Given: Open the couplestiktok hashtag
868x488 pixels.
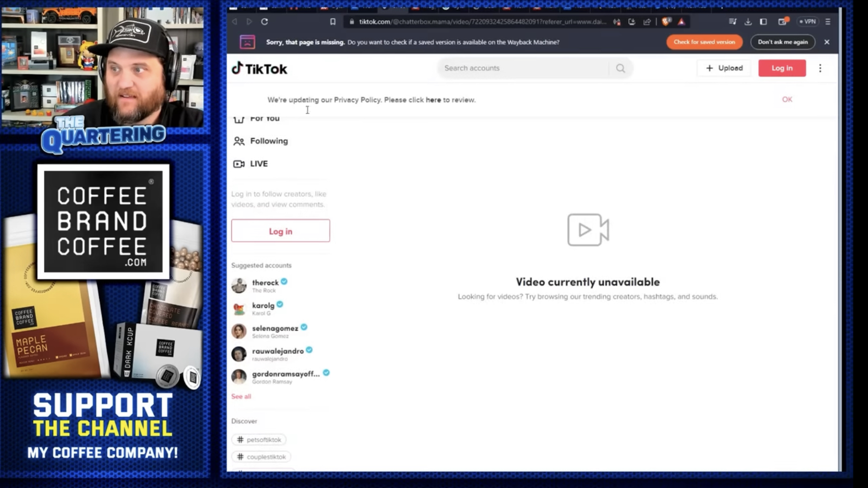Looking at the screenshot, I should coord(261,457).
